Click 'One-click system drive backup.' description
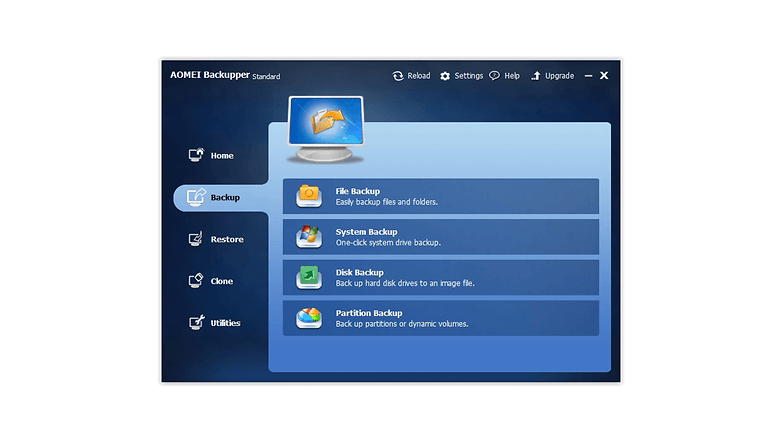This screenshot has height=440, width=782. click(x=388, y=243)
